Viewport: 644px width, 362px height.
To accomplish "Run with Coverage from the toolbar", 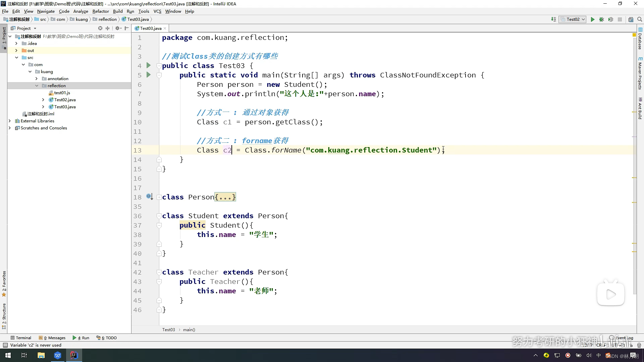I will (x=611, y=19).
